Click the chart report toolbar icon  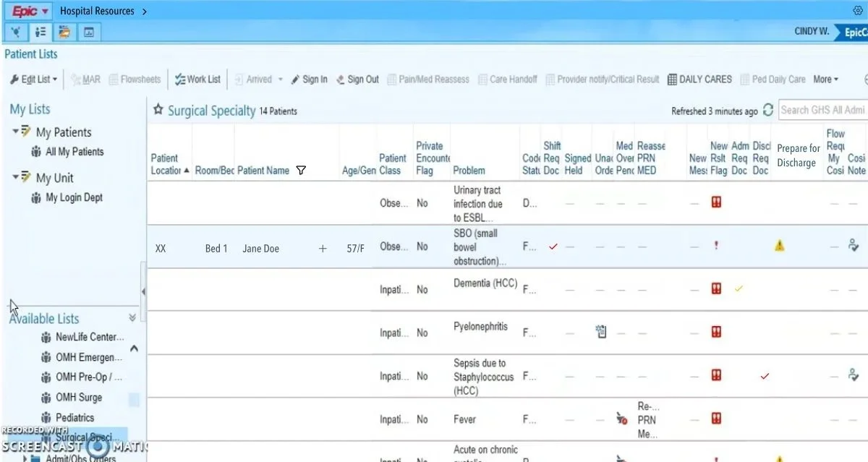[89, 32]
